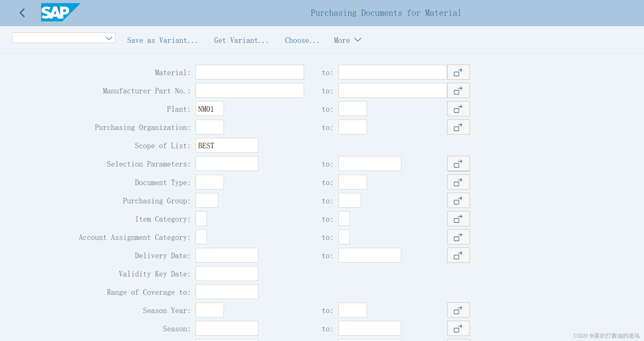Open multiple selection for Manufacturer Part No.
Screen dimensions: 644x341
(458, 90)
